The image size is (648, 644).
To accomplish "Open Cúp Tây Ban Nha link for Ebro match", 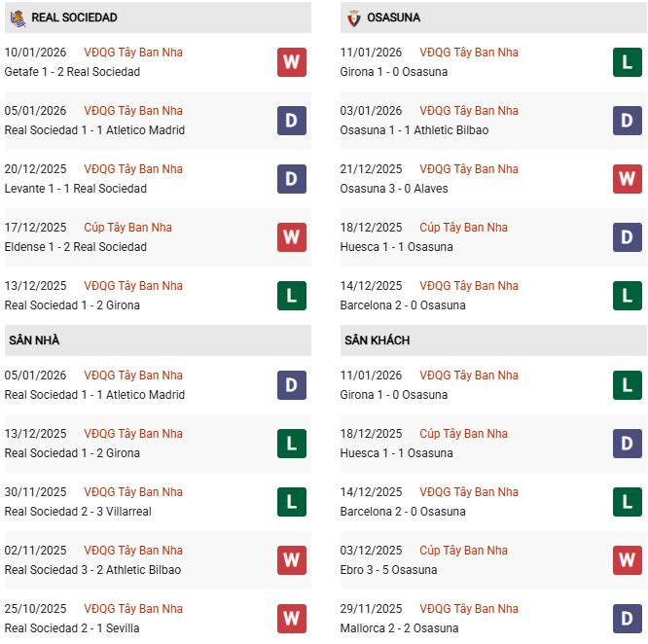I will click(x=463, y=551).
